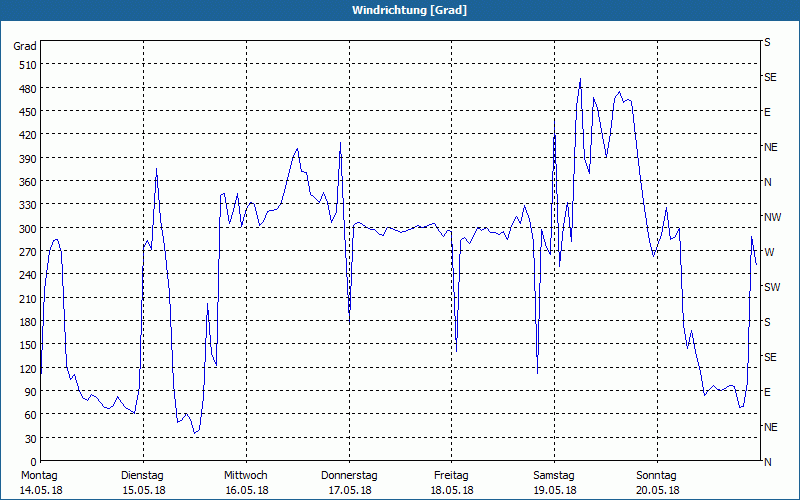Select the 'Montag' day label
800x500 pixels.
pyautogui.click(x=39, y=476)
